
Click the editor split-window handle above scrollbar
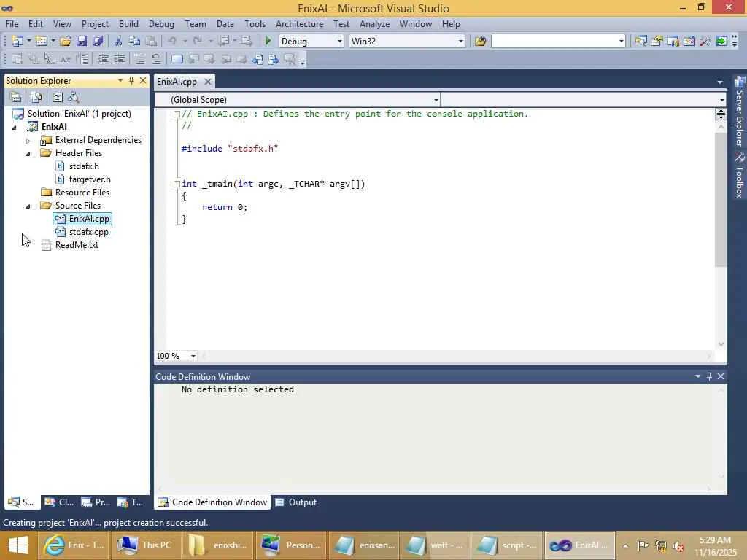click(x=721, y=114)
